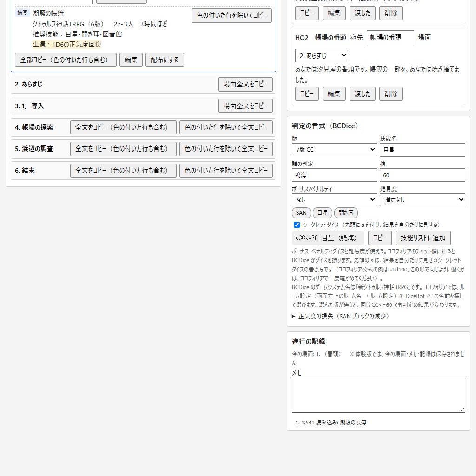The width and height of the screenshot is (476, 476).
Task: Click the line 推奨技能：目星・聞き耳・図書館
Action: 77,34
